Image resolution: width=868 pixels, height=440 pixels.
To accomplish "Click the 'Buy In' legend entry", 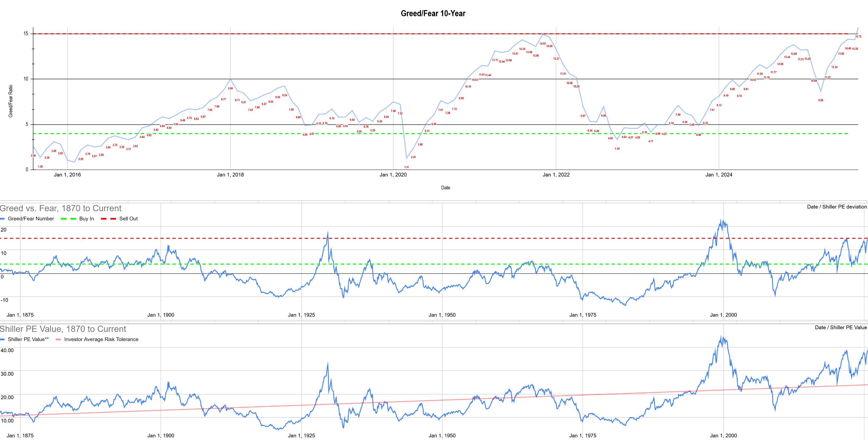I will coord(87,219).
